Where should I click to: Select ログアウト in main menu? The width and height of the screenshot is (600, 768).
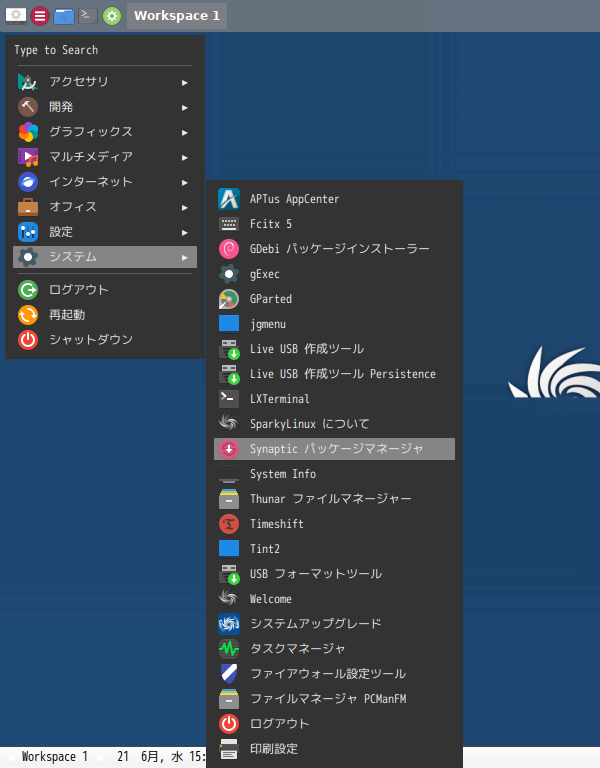point(105,290)
